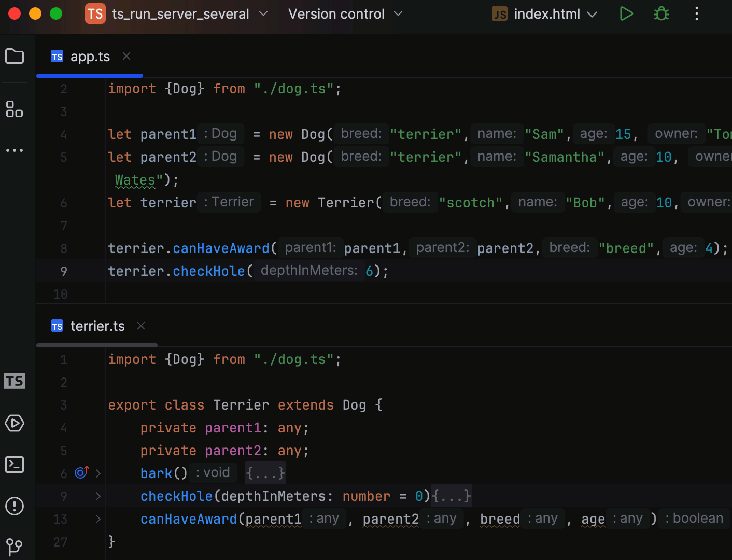Close the app.ts tab
Screen dimensions: 732x560
tap(126, 56)
